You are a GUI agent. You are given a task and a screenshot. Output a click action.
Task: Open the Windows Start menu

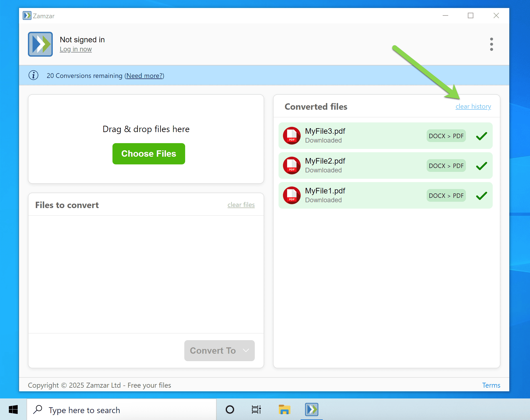point(13,410)
